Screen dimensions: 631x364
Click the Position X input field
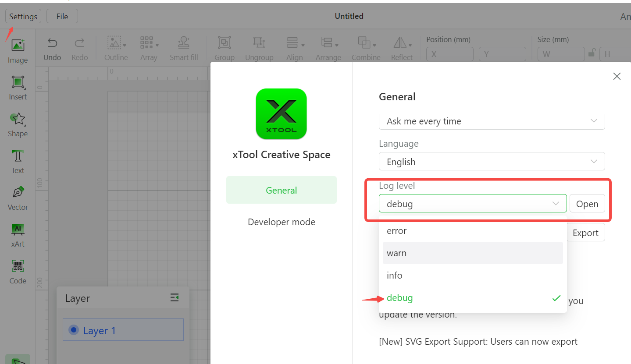(450, 54)
